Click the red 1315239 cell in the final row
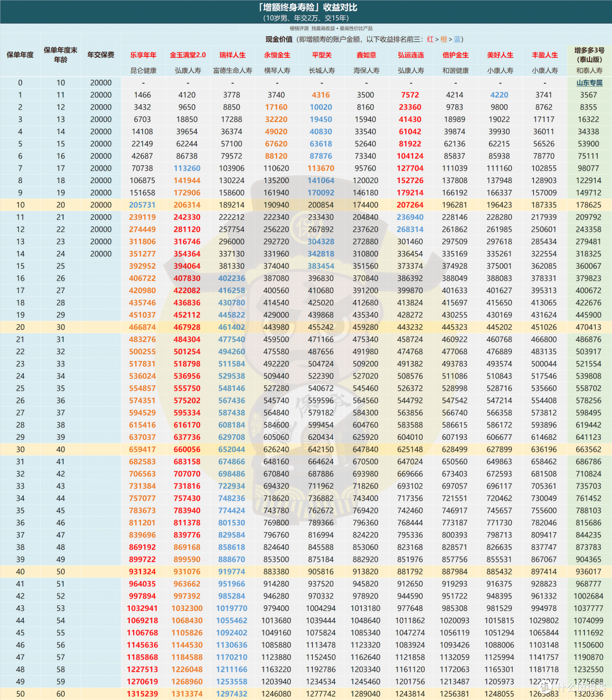Screen dimensions: 612x700 coord(142,694)
